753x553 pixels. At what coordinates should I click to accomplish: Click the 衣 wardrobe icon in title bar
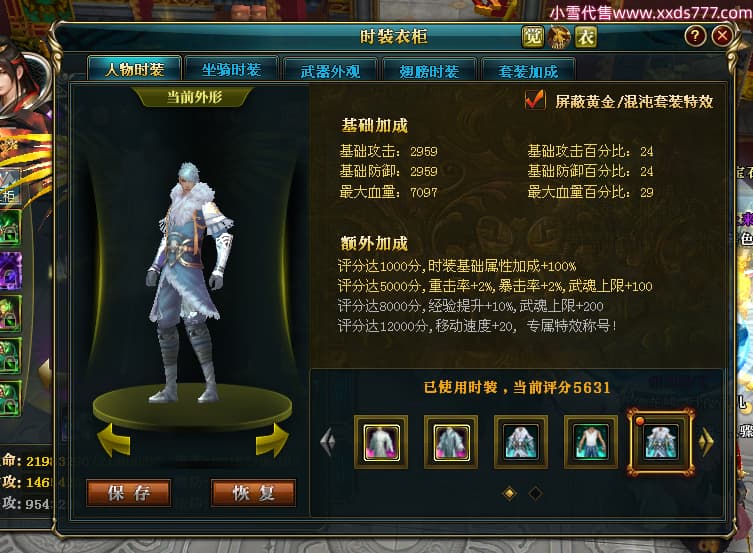point(585,37)
